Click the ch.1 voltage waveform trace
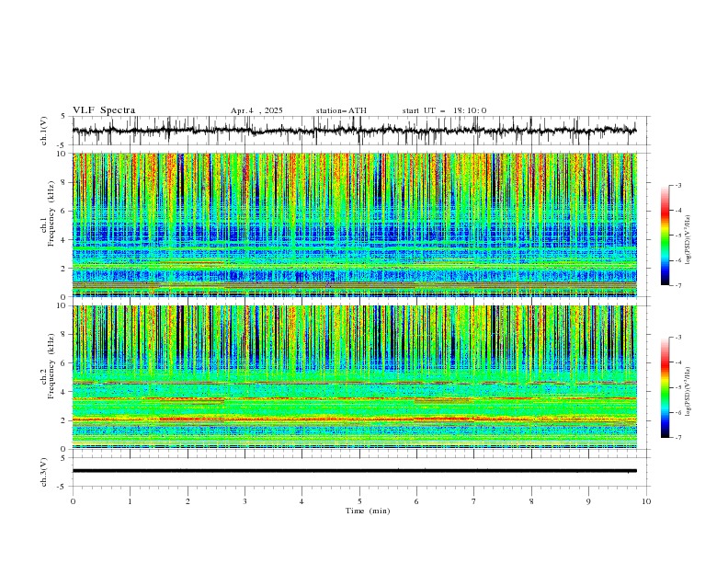Image resolution: width=728 pixels, height=563 pixels. pyautogui.click(x=354, y=131)
